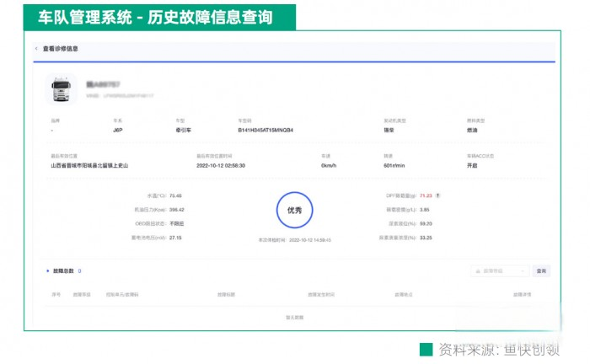The width and height of the screenshot is (590, 364).
Task: Click the blue dot beside 故障总数
Action: (x=47, y=271)
